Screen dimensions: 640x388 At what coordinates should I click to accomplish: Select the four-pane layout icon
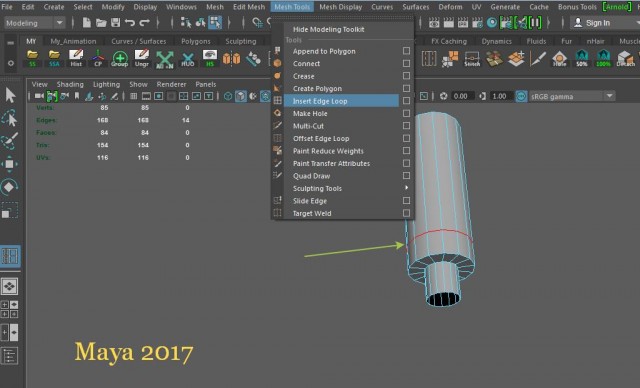click(9, 310)
